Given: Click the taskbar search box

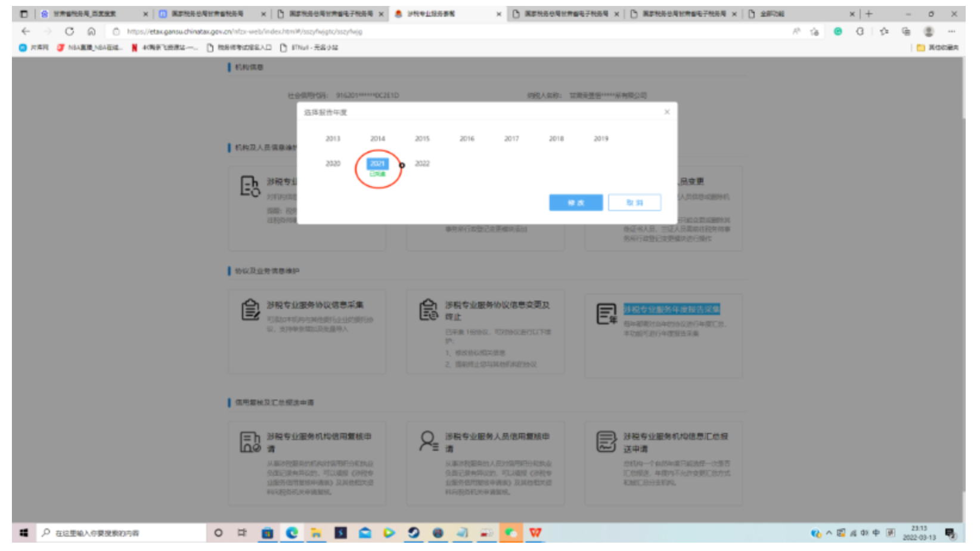Looking at the screenshot, I should (121, 533).
